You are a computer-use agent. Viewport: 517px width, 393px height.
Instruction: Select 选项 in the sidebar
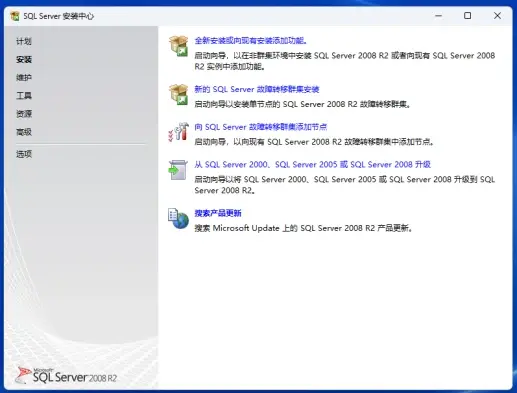click(x=24, y=154)
